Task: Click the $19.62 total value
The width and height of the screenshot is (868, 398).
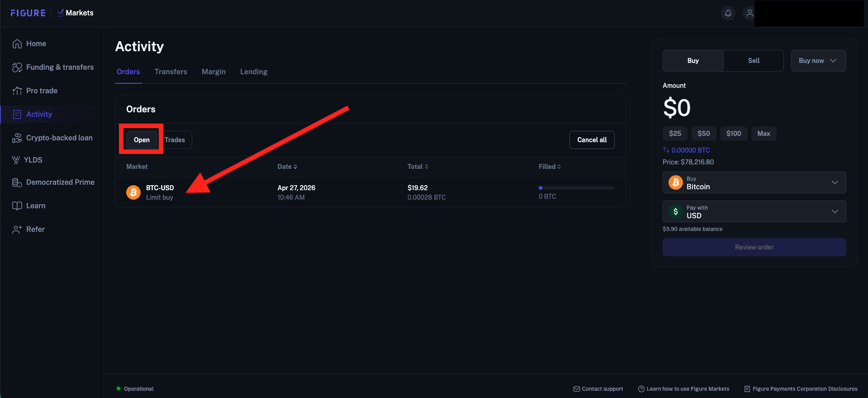Action: [417, 188]
